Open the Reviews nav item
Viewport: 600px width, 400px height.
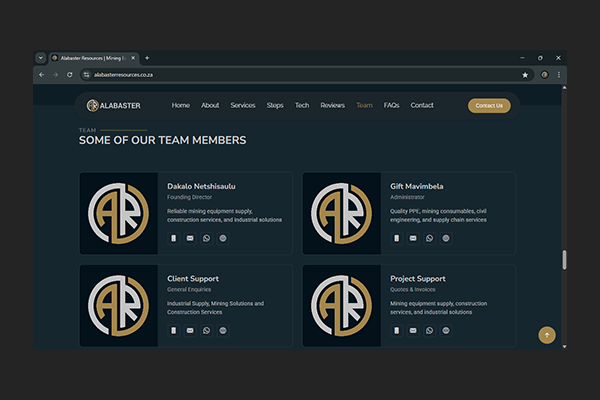333,105
